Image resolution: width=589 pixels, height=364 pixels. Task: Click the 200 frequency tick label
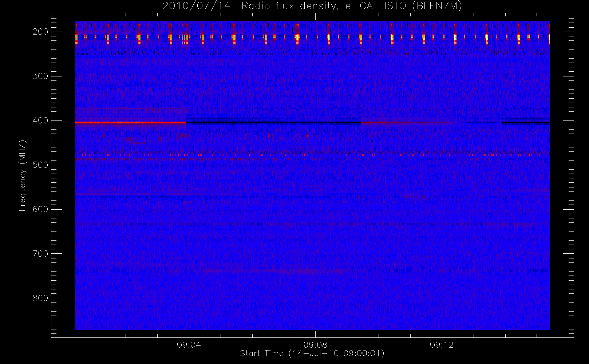[40, 32]
